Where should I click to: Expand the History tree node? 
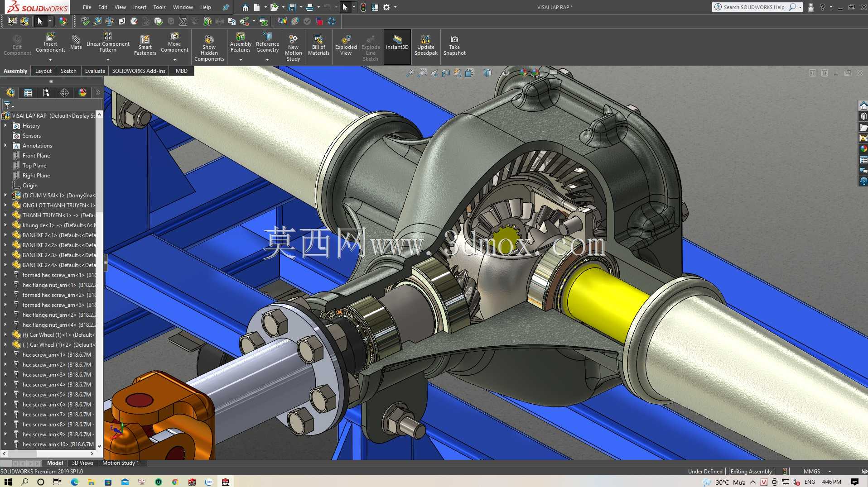click(5, 126)
